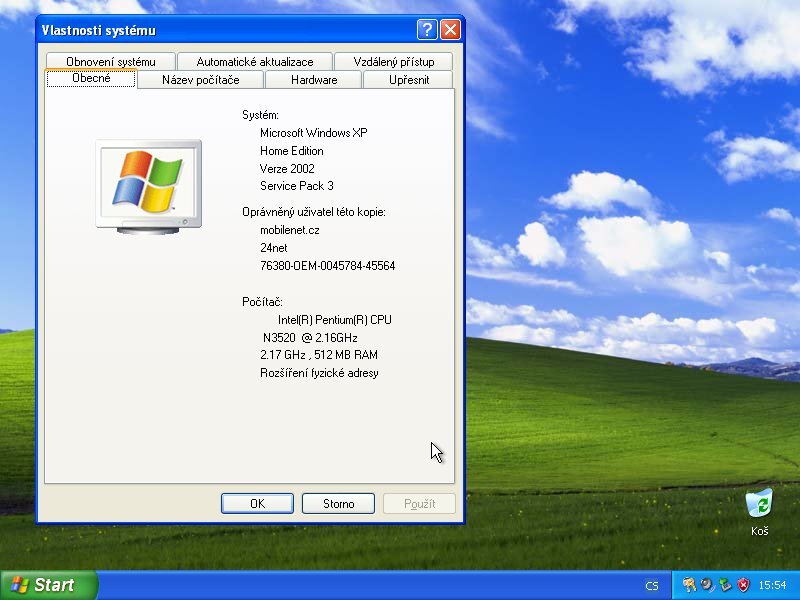Click the 15:54 clock in the taskbar

click(x=773, y=585)
